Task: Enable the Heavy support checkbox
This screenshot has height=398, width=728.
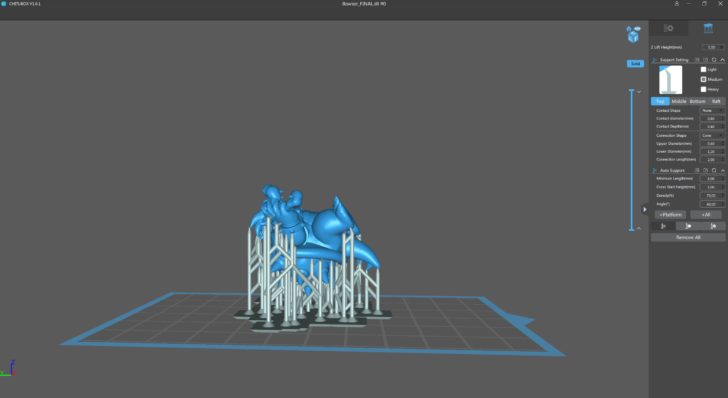Action: tap(703, 89)
